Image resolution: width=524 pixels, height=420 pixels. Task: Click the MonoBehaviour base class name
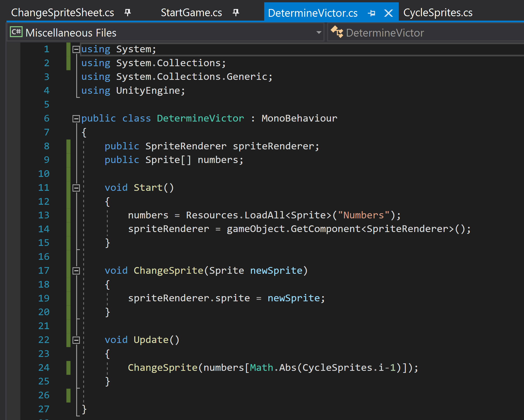tap(299, 118)
